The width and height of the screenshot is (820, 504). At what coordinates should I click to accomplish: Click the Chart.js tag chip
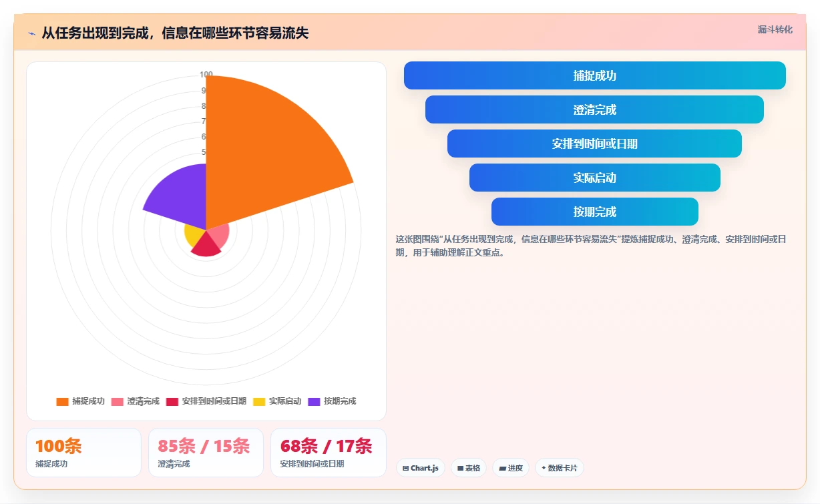point(421,468)
